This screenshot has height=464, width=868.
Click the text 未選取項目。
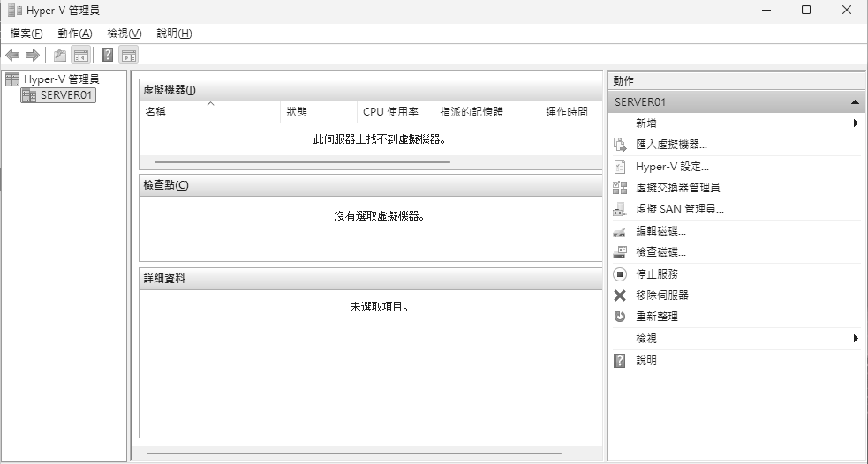(x=380, y=307)
